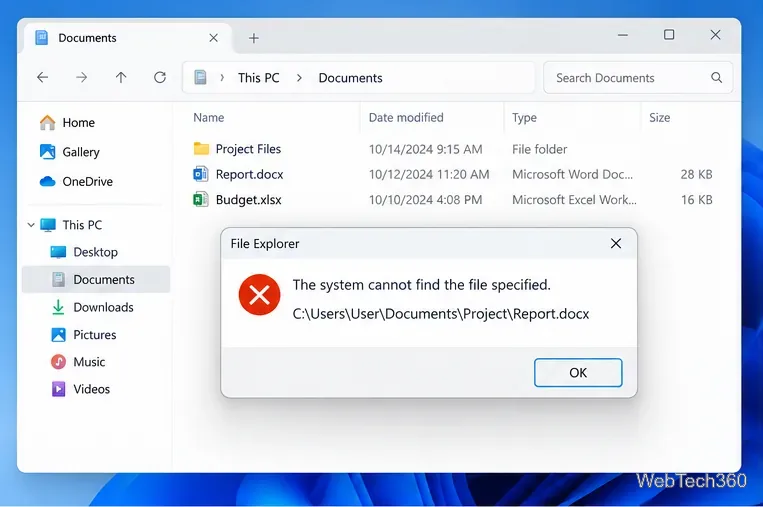Open Downloads in the sidebar
The height and width of the screenshot is (507, 763).
click(103, 307)
